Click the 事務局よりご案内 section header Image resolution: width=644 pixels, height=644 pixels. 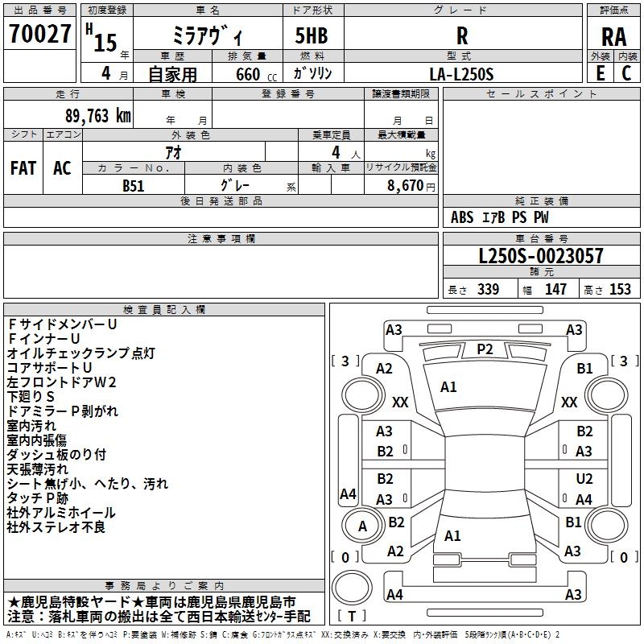[x=164, y=586]
